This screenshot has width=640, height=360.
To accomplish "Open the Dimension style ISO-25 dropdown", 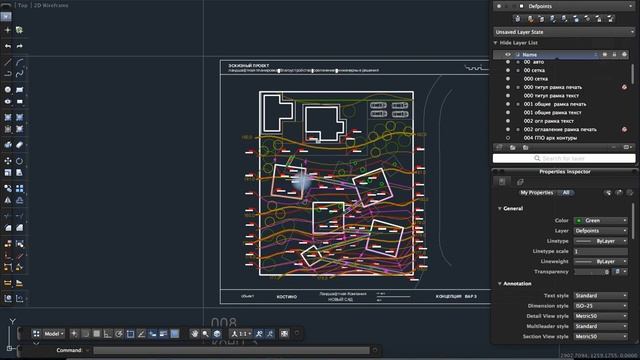I will click(x=601, y=306).
